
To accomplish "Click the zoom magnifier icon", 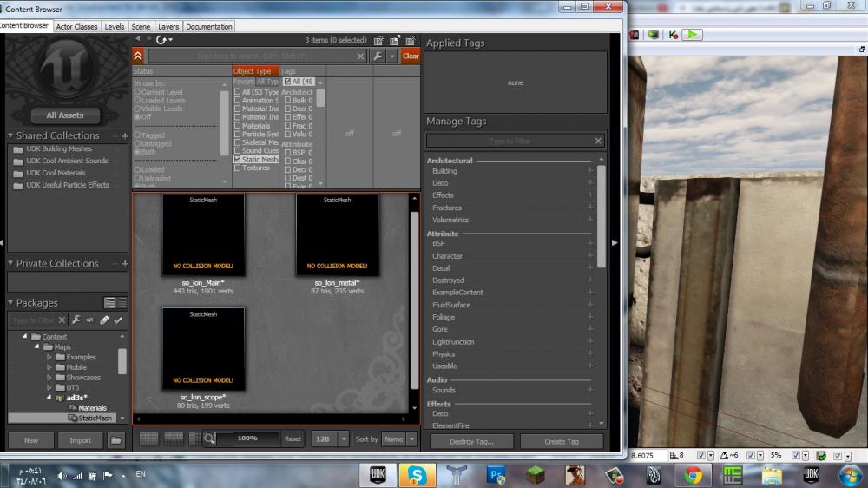I will 208,439.
